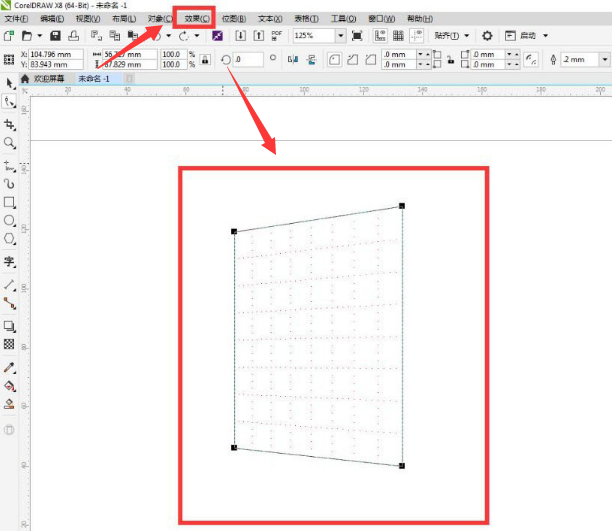Click the Cut icon in toolbar
Viewport: 612px width, 531px height.
coord(96,36)
